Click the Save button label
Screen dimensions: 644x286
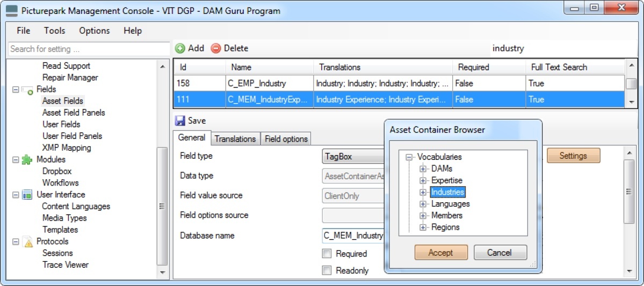click(x=197, y=121)
